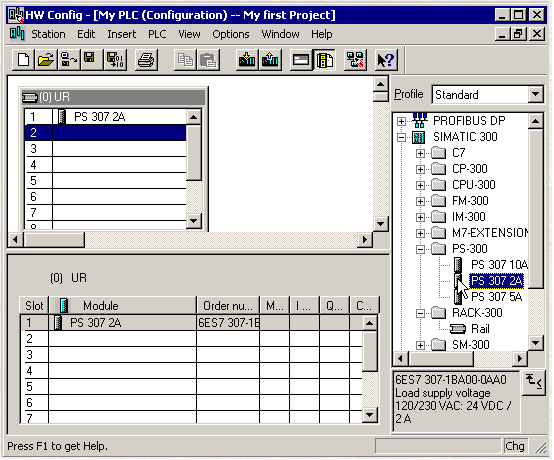Click scroll down arrow of rack window
Viewport: 554px width, 460px height.
click(194, 221)
